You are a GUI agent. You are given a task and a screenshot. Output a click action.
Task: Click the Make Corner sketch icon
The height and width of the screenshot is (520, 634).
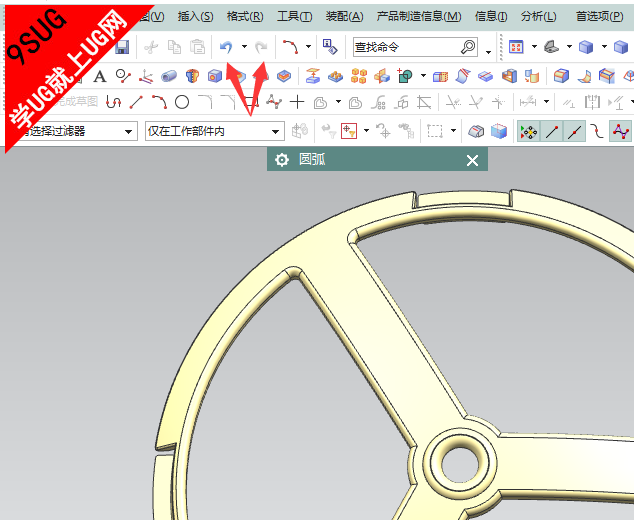[x=424, y=102]
